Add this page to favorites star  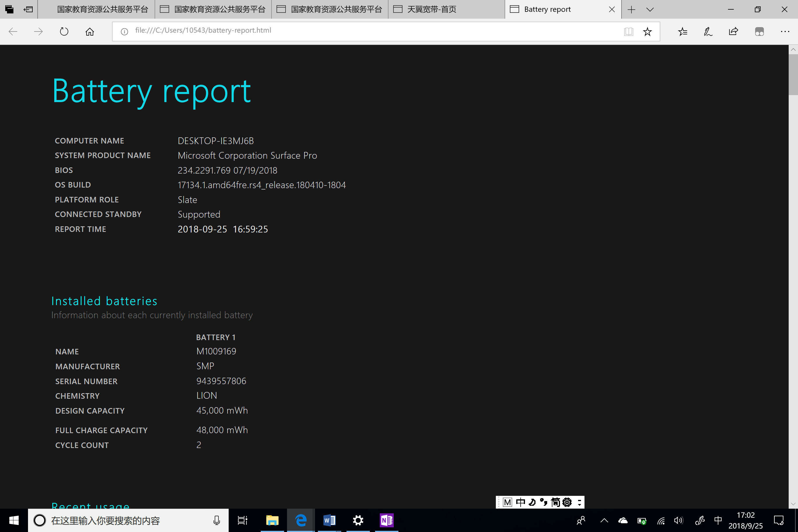coord(647,32)
